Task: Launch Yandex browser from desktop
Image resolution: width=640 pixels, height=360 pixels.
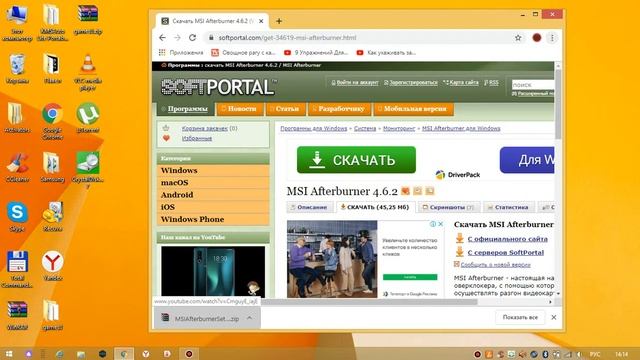Action: (x=52, y=266)
